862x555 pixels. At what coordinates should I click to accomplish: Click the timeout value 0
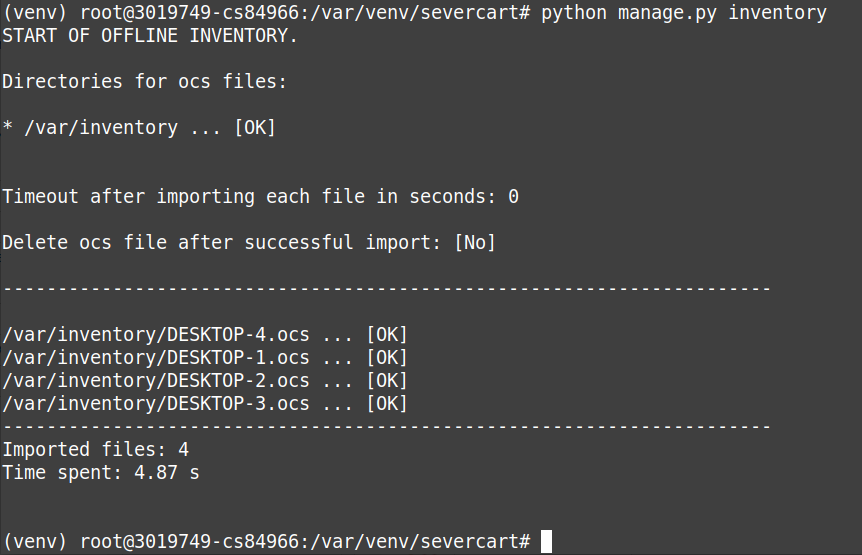point(513,196)
